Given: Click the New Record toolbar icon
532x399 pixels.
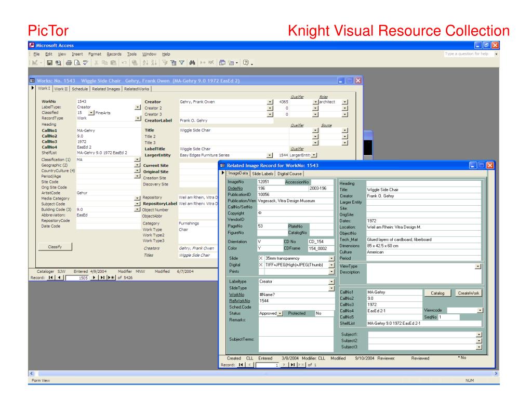Looking at the screenshot, I should 203,63.
